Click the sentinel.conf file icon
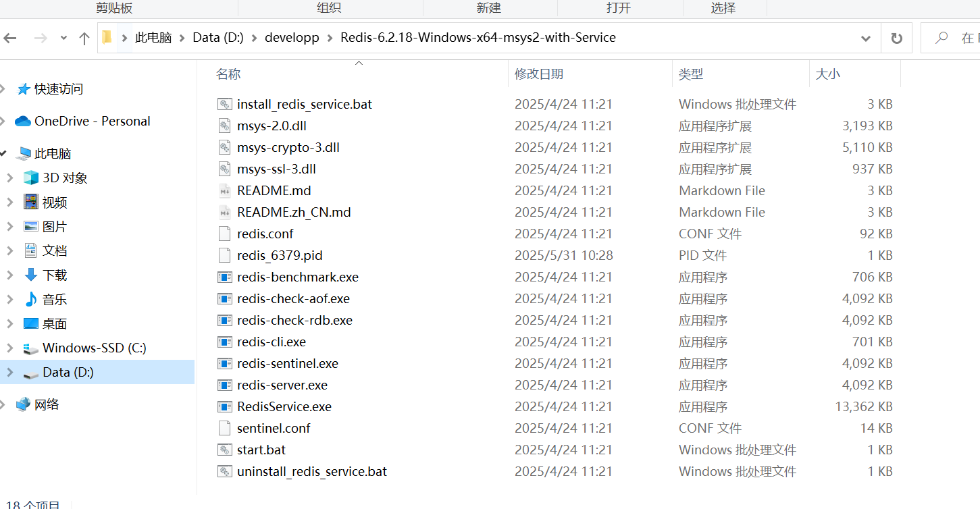Viewport: 980px width, 509px height. (x=224, y=428)
